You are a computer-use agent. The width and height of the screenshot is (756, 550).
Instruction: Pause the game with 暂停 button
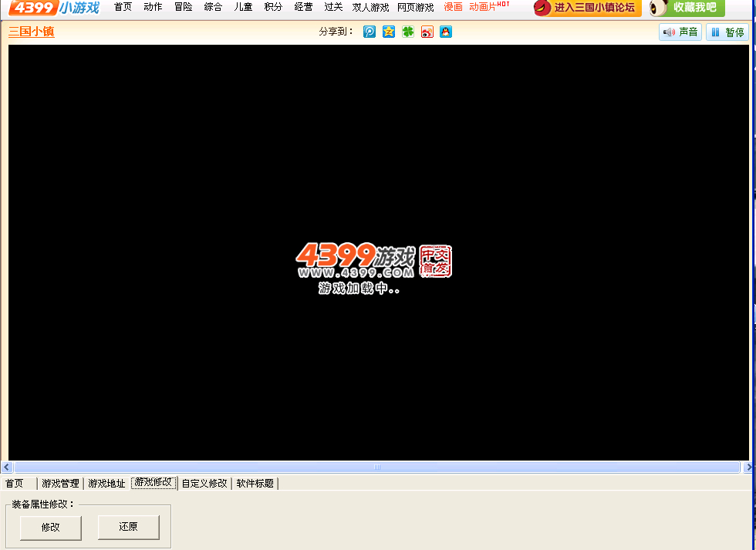(x=727, y=32)
